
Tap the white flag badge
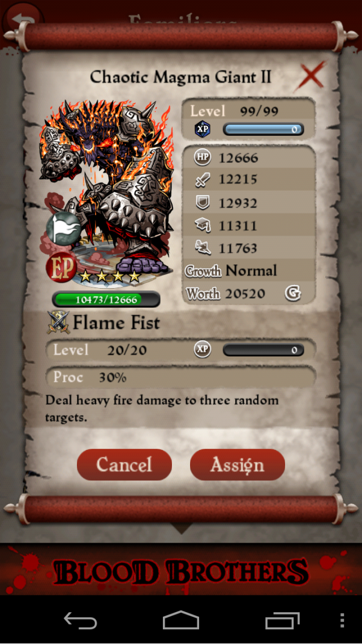pos(63,229)
